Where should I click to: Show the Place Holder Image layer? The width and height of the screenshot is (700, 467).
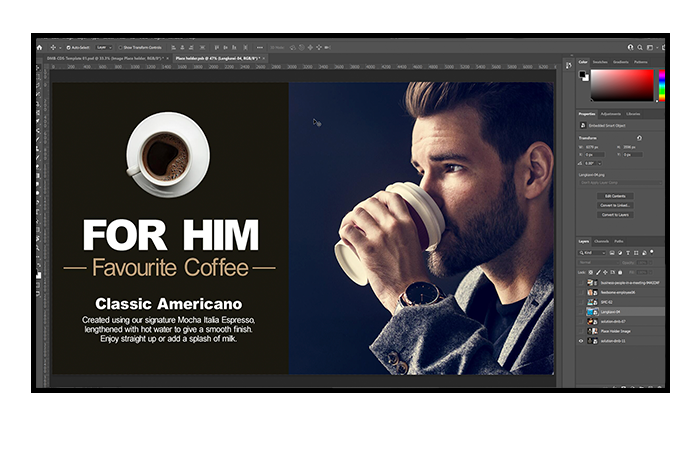[581, 331]
